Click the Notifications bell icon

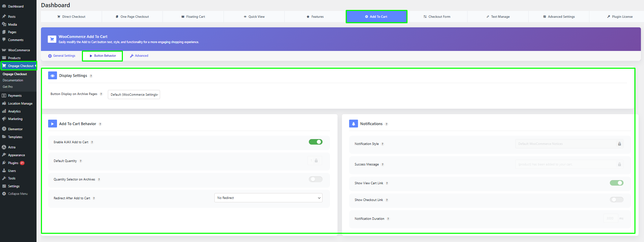pyautogui.click(x=353, y=124)
